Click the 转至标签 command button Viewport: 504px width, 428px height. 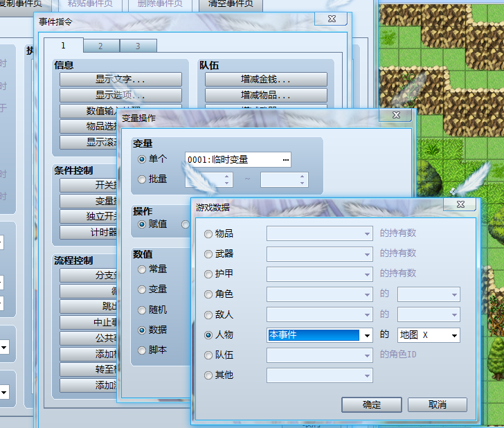(89, 369)
